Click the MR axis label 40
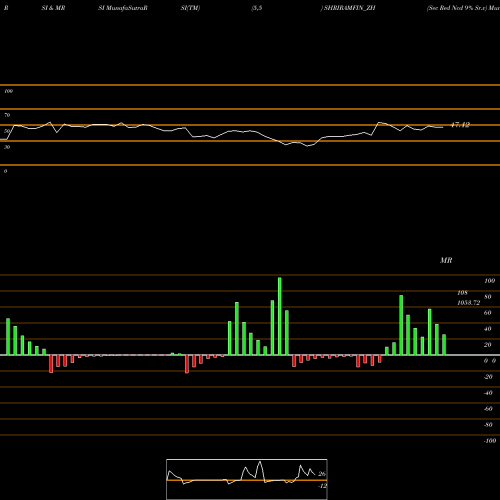Image resolution: width=500 pixels, height=500 pixels. pos(488,329)
